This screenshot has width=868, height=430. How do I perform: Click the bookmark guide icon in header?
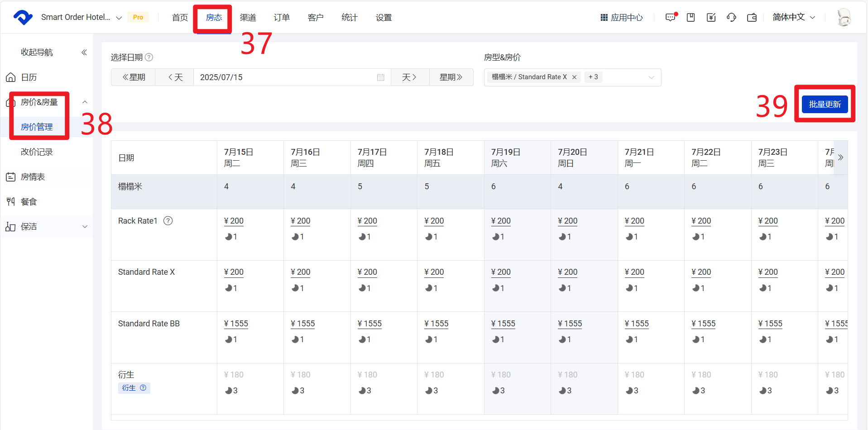point(691,18)
